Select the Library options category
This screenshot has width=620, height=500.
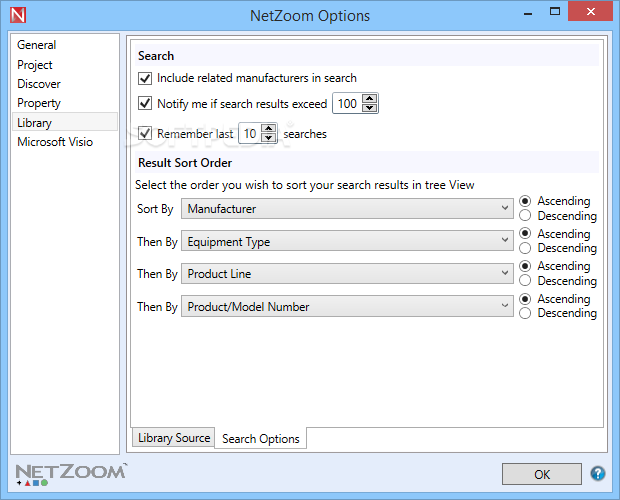[65, 122]
